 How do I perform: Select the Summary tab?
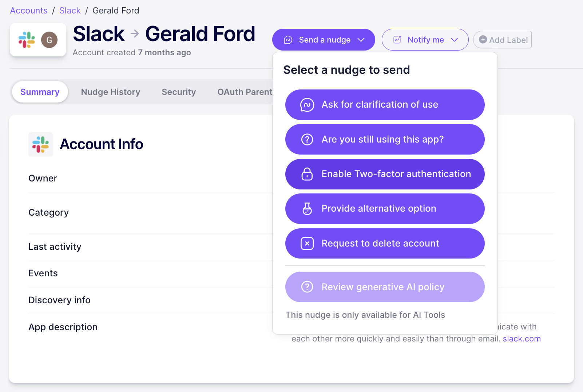coord(40,92)
